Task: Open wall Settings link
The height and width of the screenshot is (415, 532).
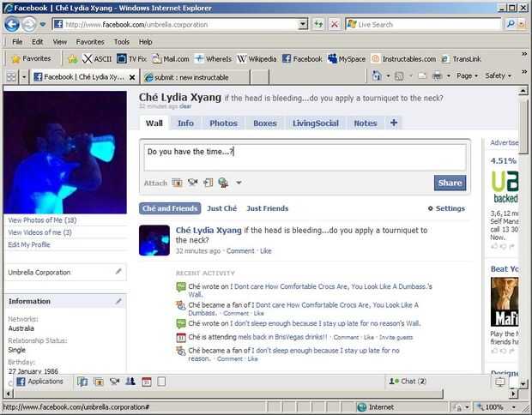Action: click(446, 208)
